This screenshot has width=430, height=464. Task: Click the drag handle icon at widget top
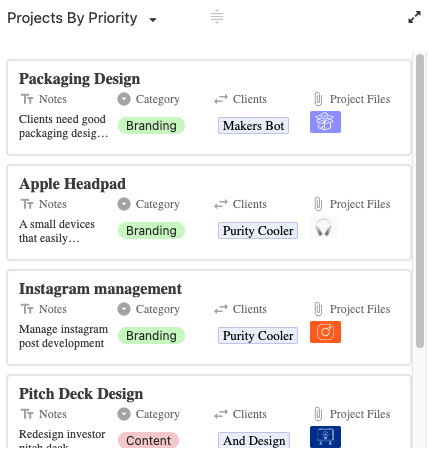[217, 17]
